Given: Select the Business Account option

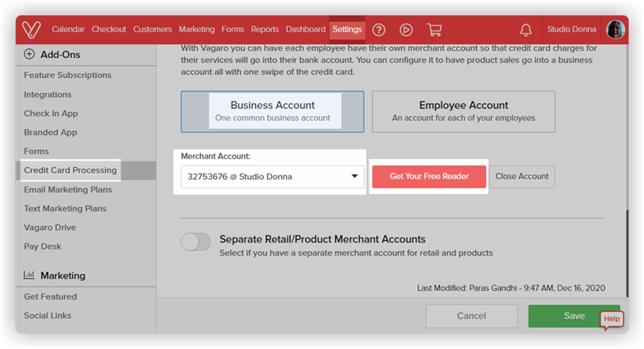Looking at the screenshot, I should (272, 112).
